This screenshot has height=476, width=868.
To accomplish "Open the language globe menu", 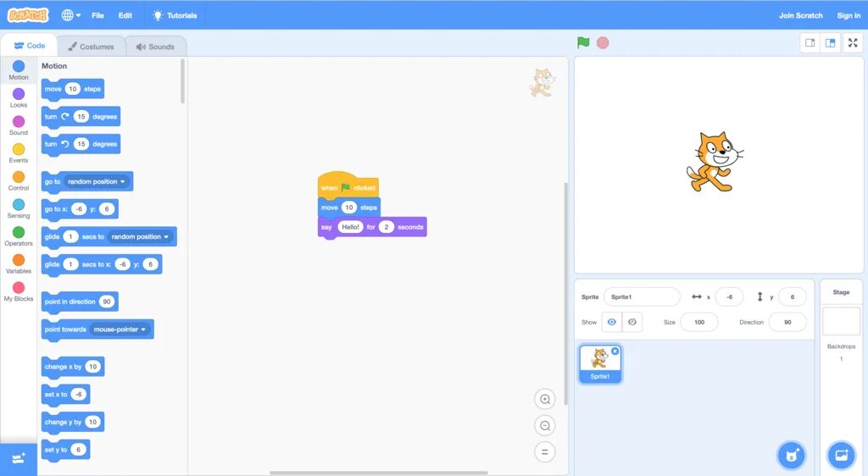I will coord(71,15).
